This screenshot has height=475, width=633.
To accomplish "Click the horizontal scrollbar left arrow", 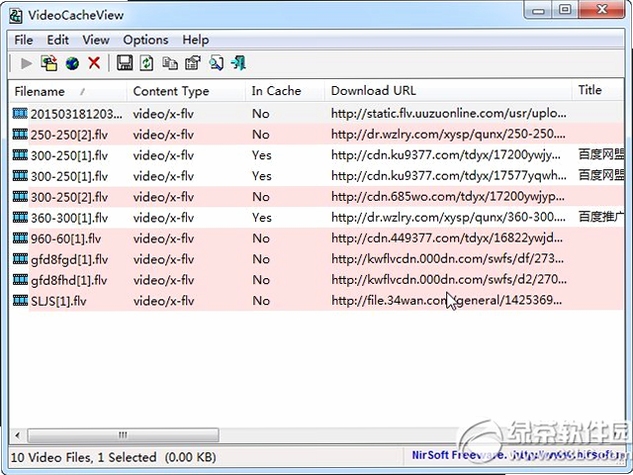I will [17, 435].
